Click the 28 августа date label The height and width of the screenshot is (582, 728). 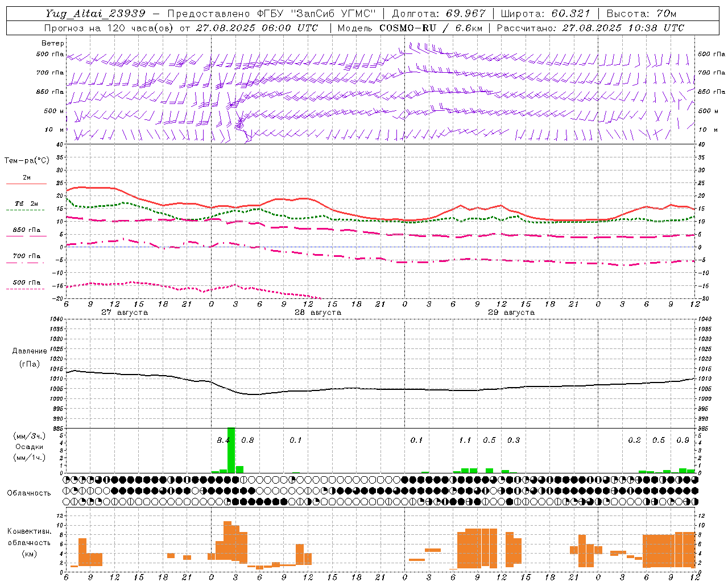coord(318,313)
